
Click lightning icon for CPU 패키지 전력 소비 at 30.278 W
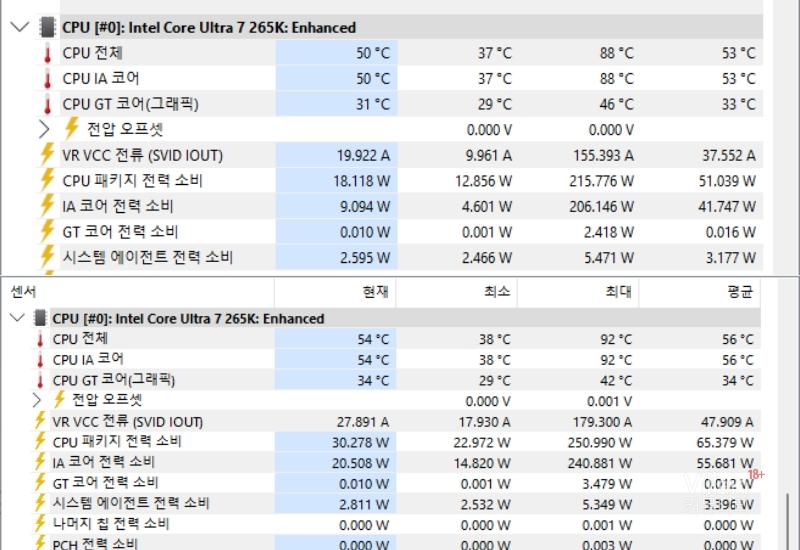[40, 442]
